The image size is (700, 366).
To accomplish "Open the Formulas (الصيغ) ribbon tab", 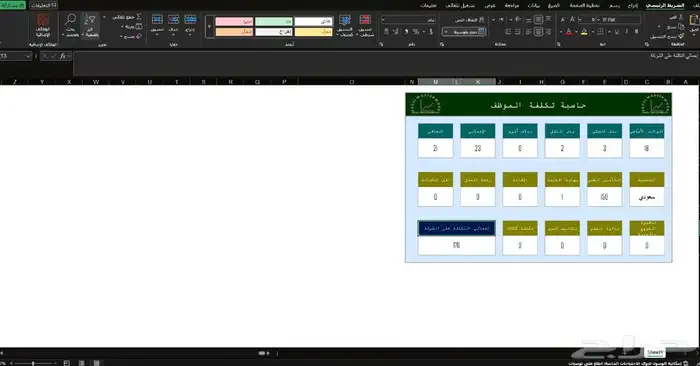I will click(x=554, y=5).
